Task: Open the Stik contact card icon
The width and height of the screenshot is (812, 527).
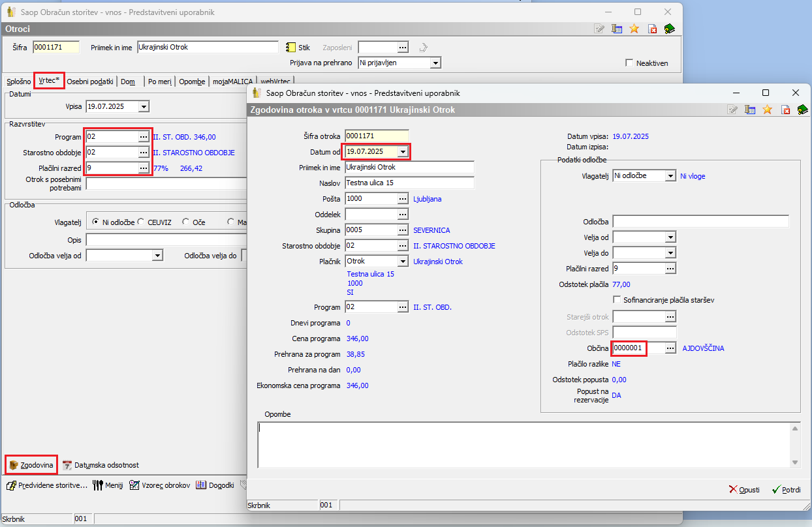Action: (291, 47)
